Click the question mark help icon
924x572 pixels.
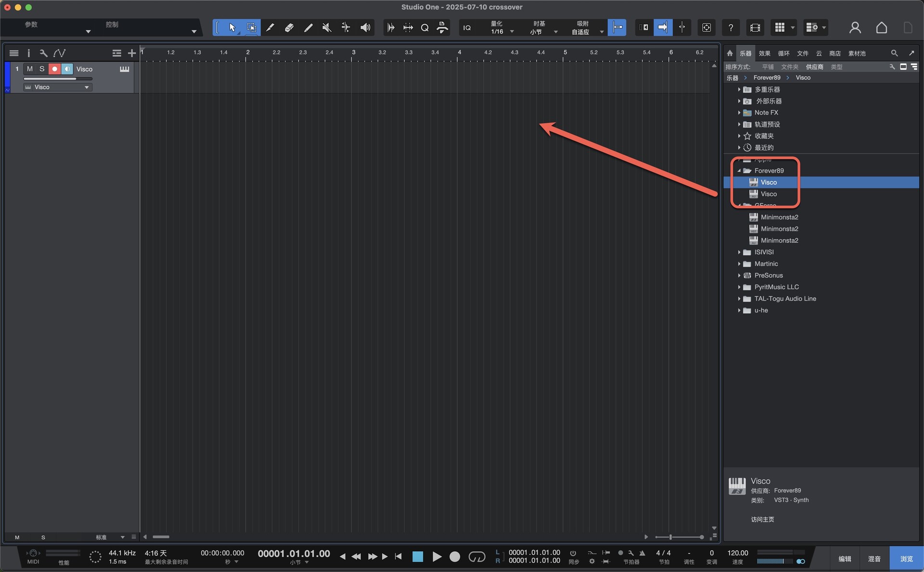point(731,27)
